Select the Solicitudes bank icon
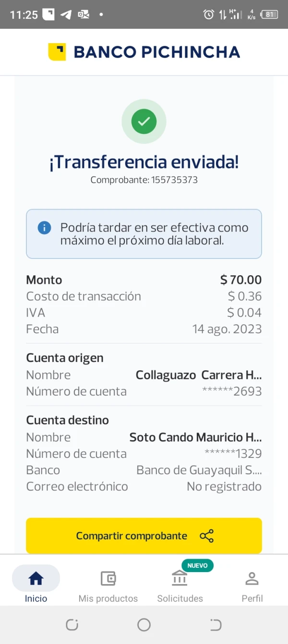Screen dimensions: 288x644 click(180, 578)
